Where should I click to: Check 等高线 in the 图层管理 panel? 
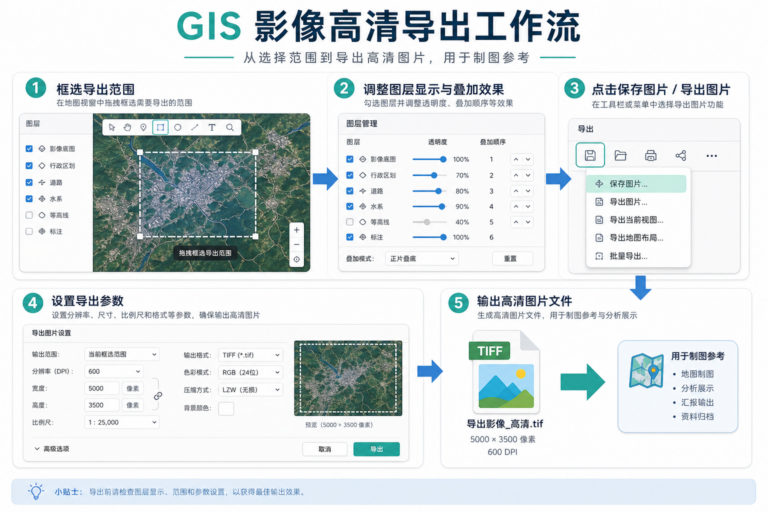tap(350, 222)
